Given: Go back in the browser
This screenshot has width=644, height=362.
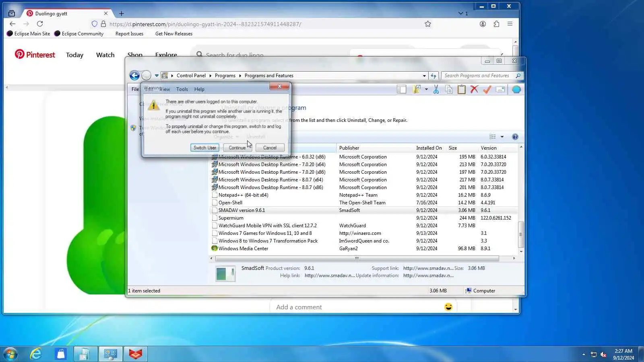Looking at the screenshot, I should (12, 24).
